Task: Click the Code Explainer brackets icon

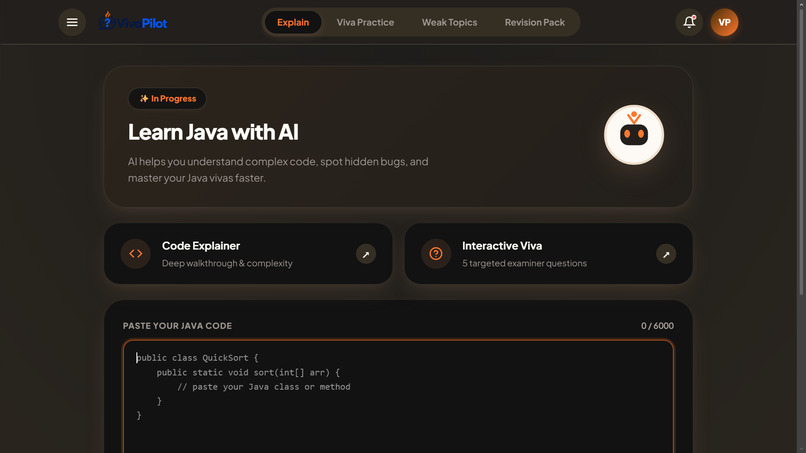Action: pos(136,253)
